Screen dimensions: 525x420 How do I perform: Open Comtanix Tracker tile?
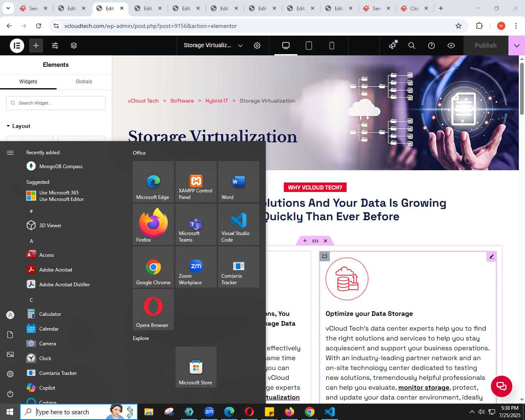tap(239, 267)
